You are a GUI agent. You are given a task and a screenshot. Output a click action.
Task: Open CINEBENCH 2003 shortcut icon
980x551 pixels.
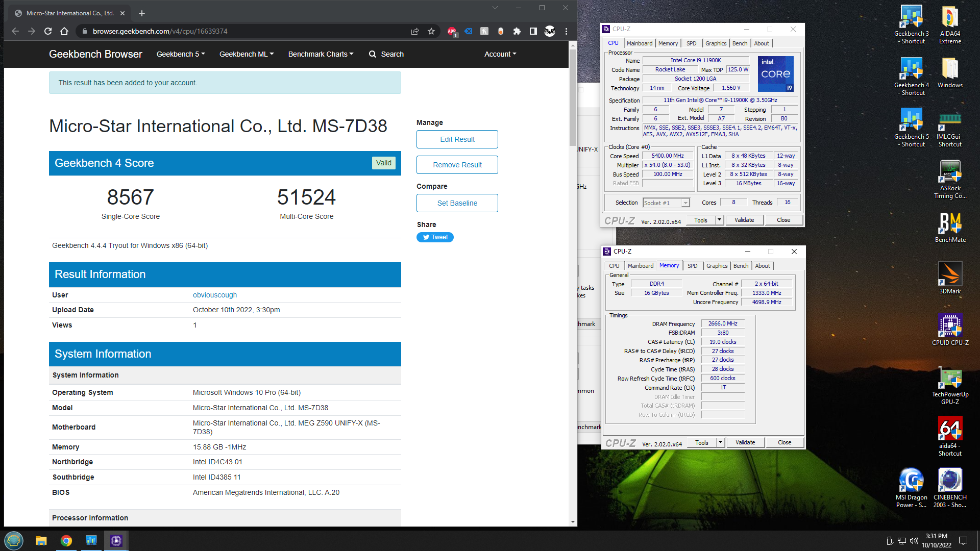click(950, 488)
